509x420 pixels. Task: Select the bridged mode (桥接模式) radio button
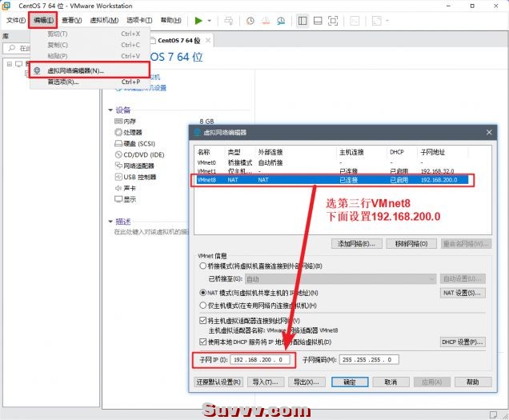tap(202, 266)
